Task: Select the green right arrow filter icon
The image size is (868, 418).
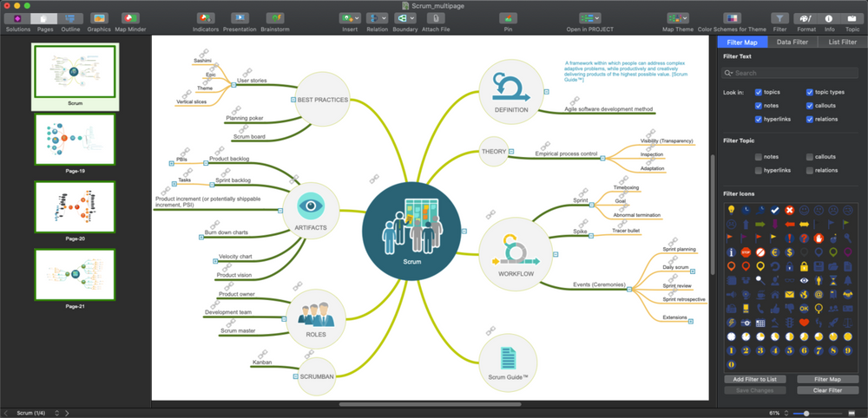Action: [760, 224]
